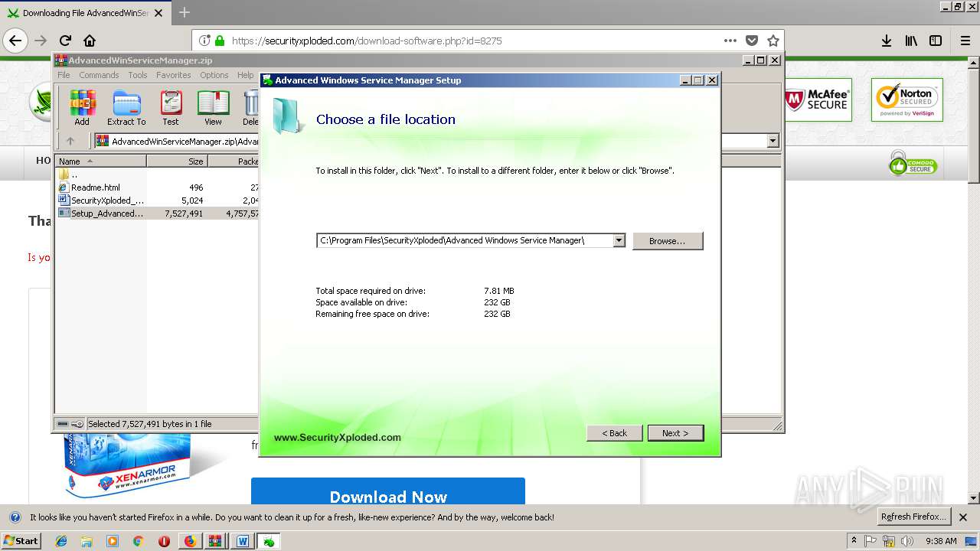Viewport: 980px width, 551px height.
Task: Sort WinRAR list by Size column
Action: pos(177,161)
